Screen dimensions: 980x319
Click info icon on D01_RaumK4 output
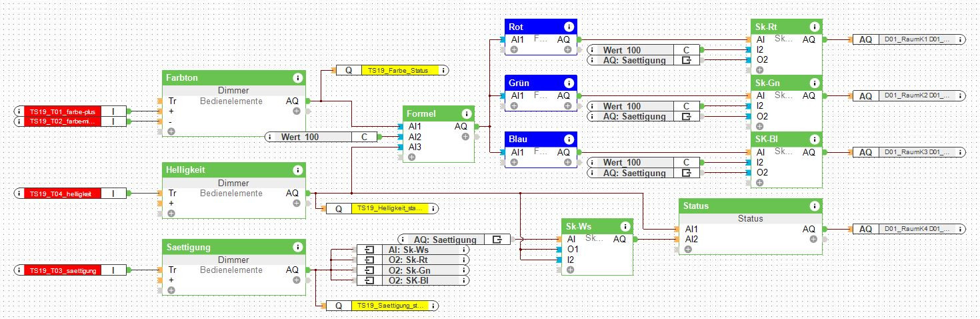959,229
